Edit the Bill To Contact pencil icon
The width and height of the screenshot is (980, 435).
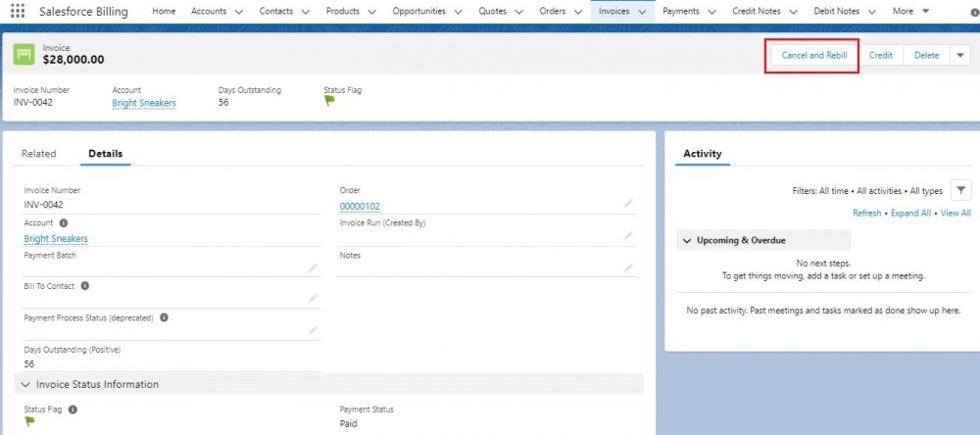(x=313, y=299)
